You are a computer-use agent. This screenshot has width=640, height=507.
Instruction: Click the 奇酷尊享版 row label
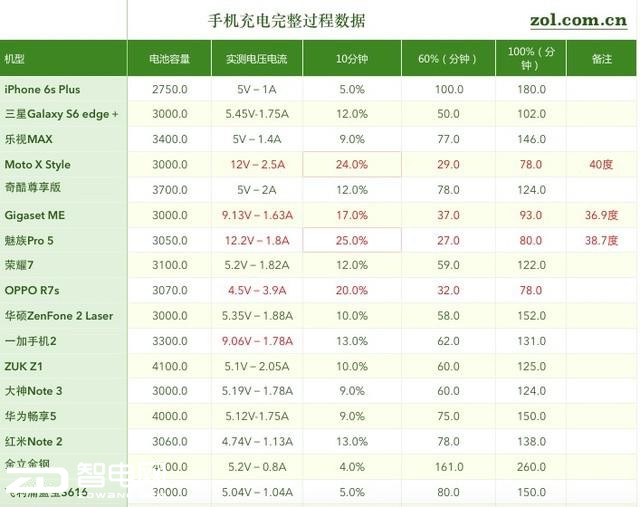[33, 187]
